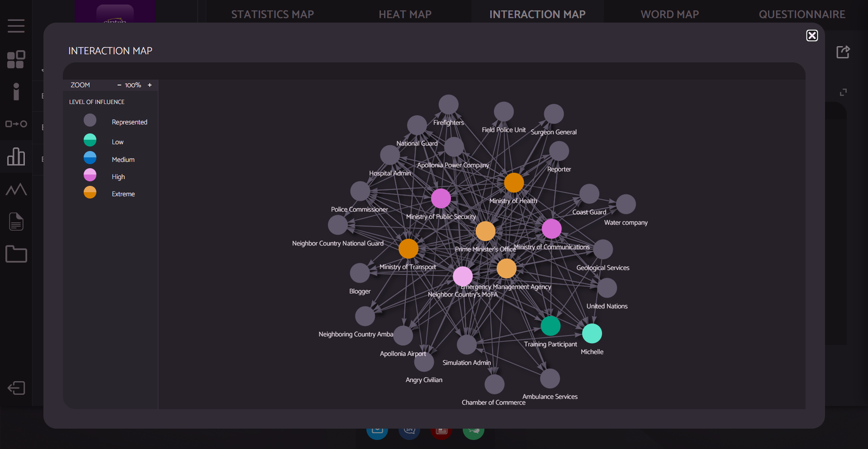
Task: Select the bar chart statistics icon
Action: click(x=16, y=156)
